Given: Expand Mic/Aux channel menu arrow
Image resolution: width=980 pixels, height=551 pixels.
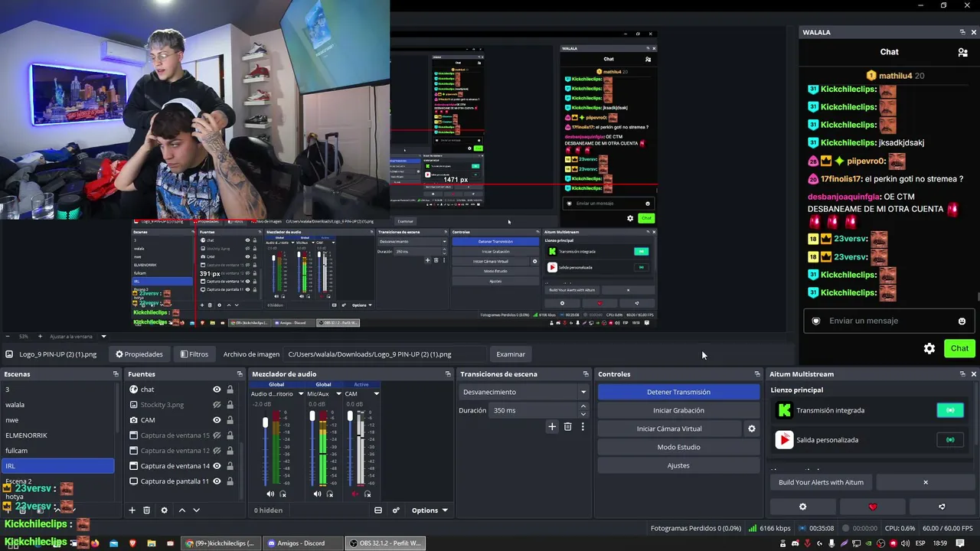Looking at the screenshot, I should tap(338, 394).
